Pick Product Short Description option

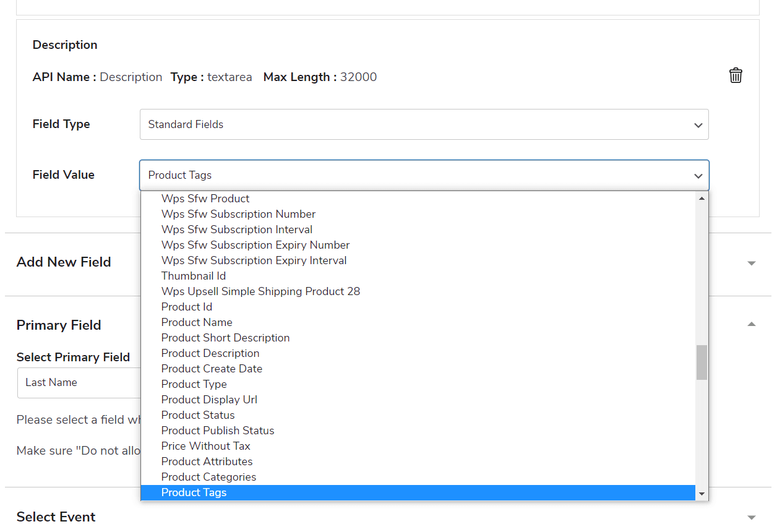coord(225,338)
